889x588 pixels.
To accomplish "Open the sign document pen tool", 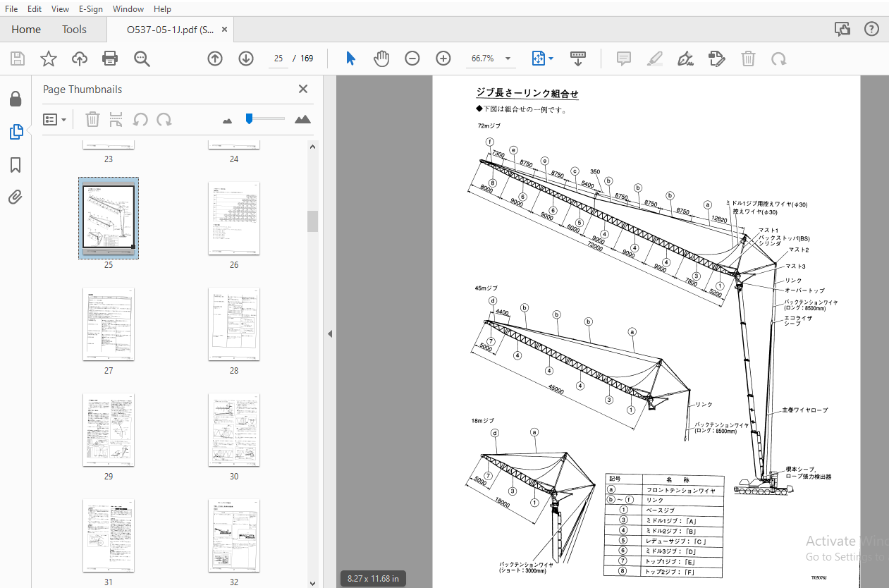I will (685, 59).
